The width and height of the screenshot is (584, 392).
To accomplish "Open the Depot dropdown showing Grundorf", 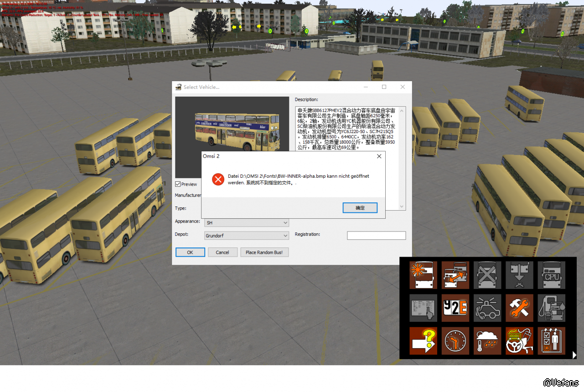I will coord(247,236).
